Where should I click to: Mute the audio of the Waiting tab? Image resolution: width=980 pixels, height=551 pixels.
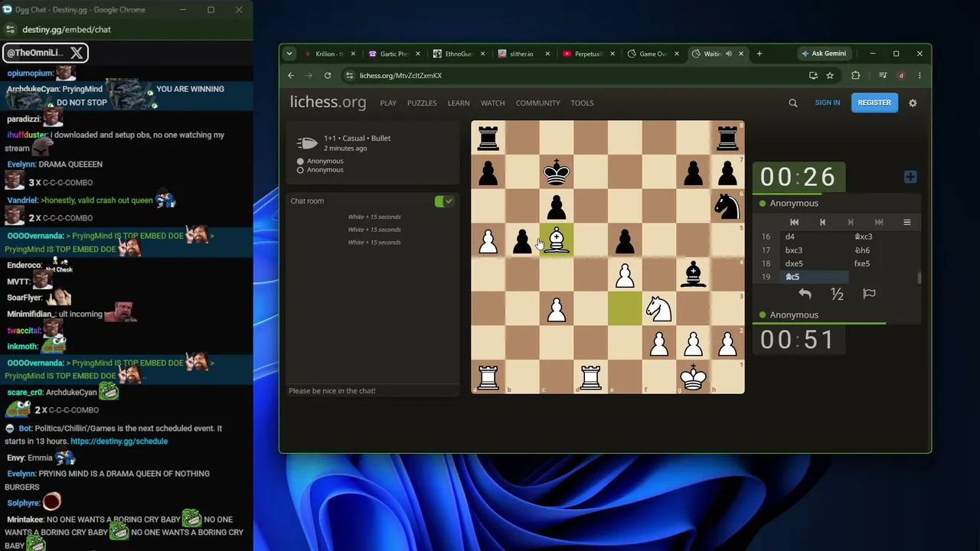(x=729, y=54)
